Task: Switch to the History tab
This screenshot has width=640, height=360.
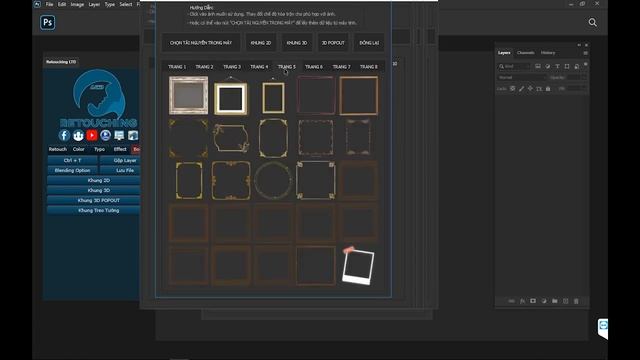Action: (x=548, y=53)
